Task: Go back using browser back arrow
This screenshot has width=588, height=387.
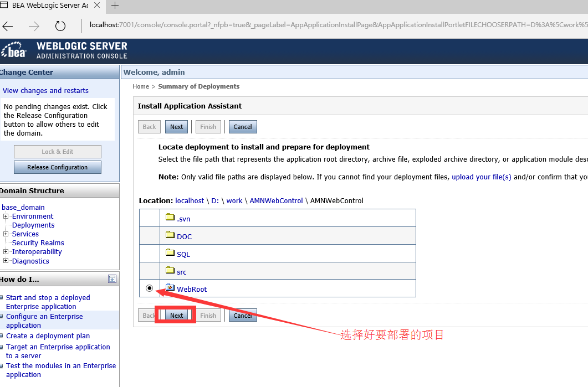Action: pos(8,26)
